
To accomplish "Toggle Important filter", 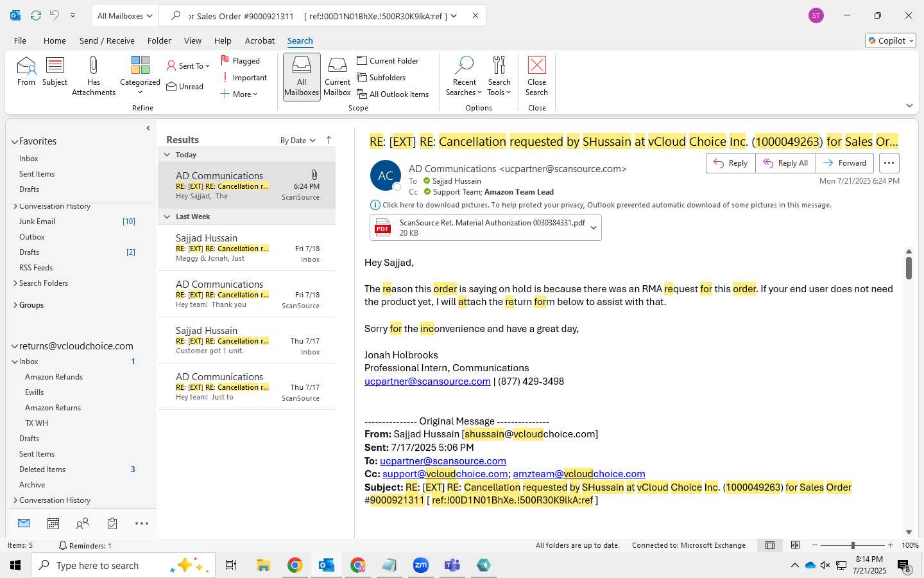I will (x=244, y=77).
